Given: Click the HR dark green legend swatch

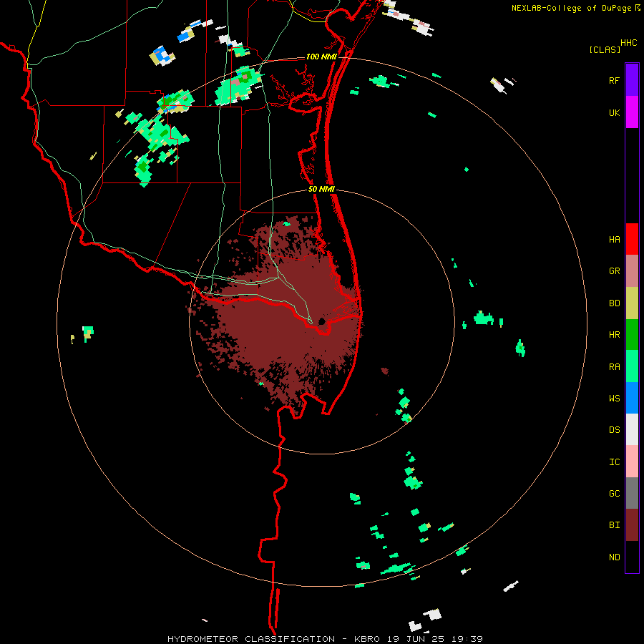Looking at the screenshot, I should tap(632, 335).
